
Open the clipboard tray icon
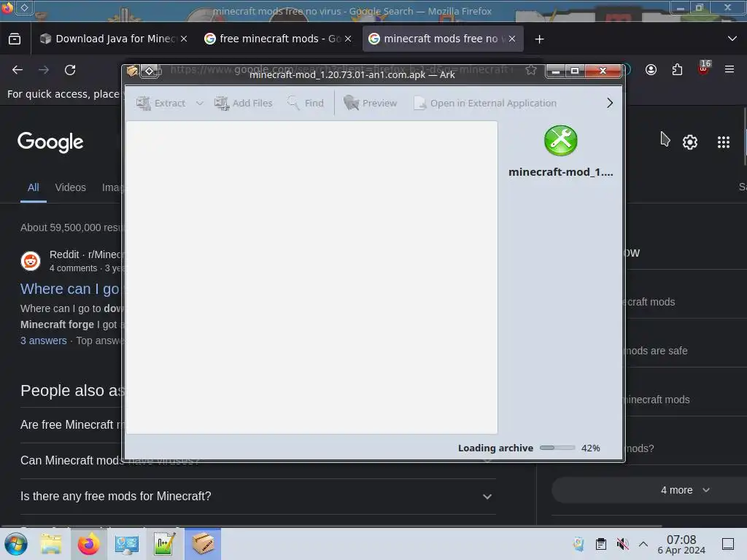click(601, 544)
